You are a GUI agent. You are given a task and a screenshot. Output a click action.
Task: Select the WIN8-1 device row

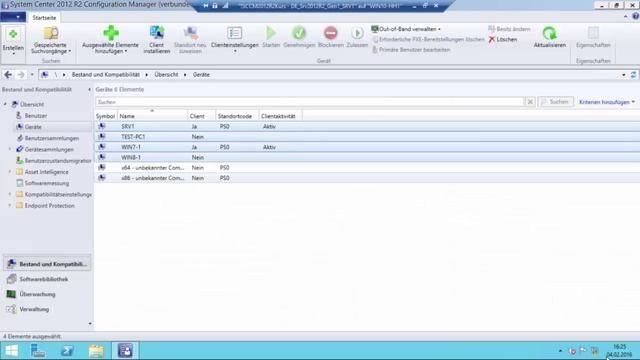367,157
